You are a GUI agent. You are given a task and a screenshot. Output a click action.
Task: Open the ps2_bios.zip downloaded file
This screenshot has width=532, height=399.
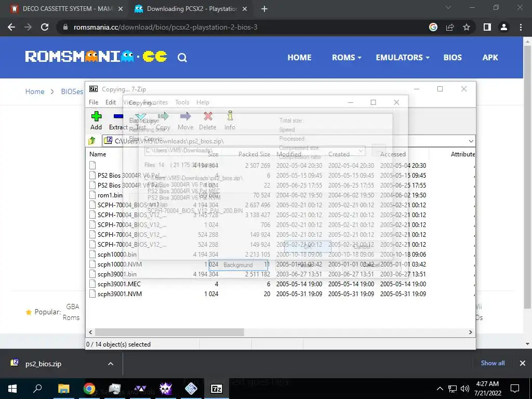[x=43, y=364]
